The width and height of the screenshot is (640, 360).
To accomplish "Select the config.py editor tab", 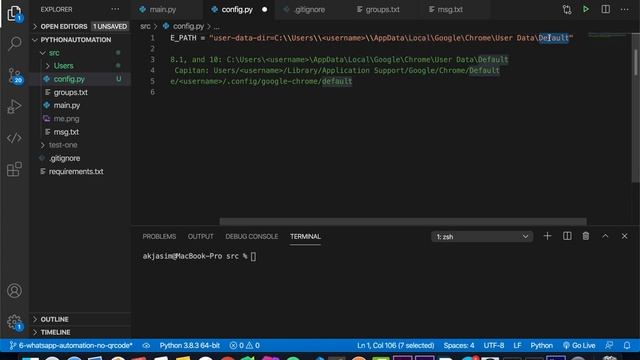I will (239, 9).
